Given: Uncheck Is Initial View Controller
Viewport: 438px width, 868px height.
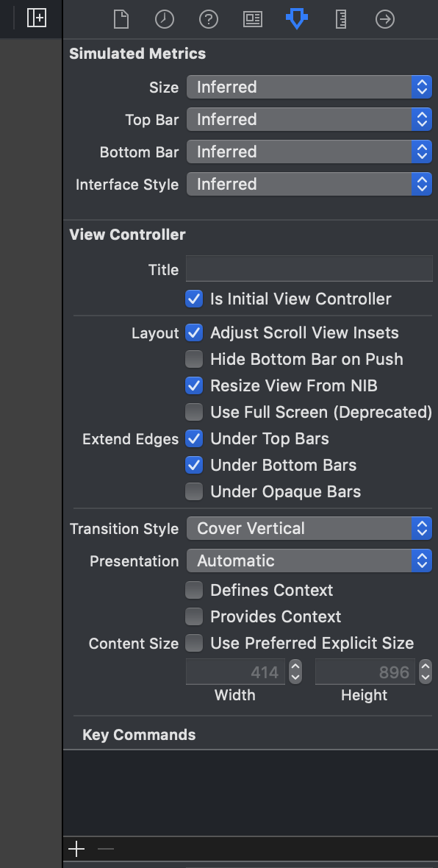Looking at the screenshot, I should tap(193, 299).
